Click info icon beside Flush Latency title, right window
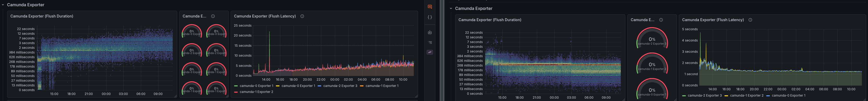The image size is (868, 101). pos(750,20)
